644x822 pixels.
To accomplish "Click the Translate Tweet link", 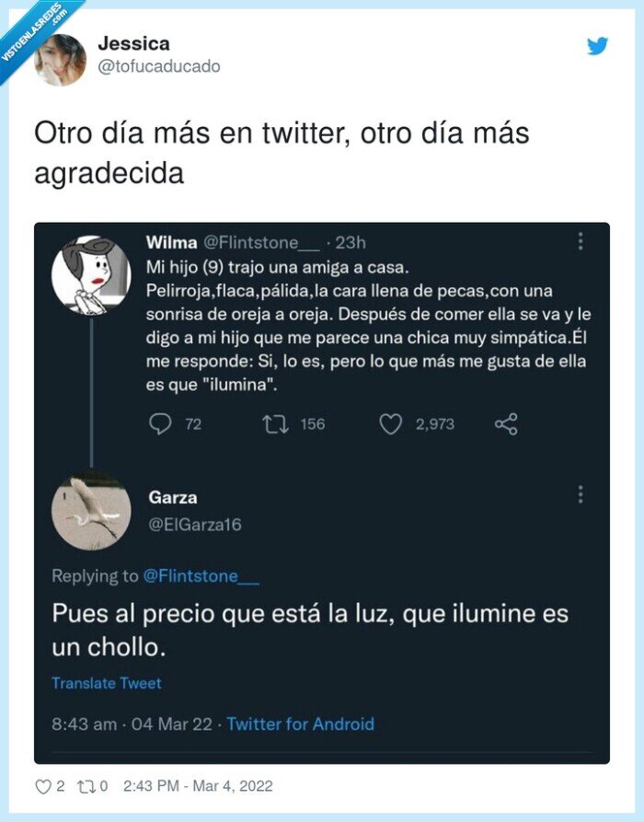I will click(105, 682).
